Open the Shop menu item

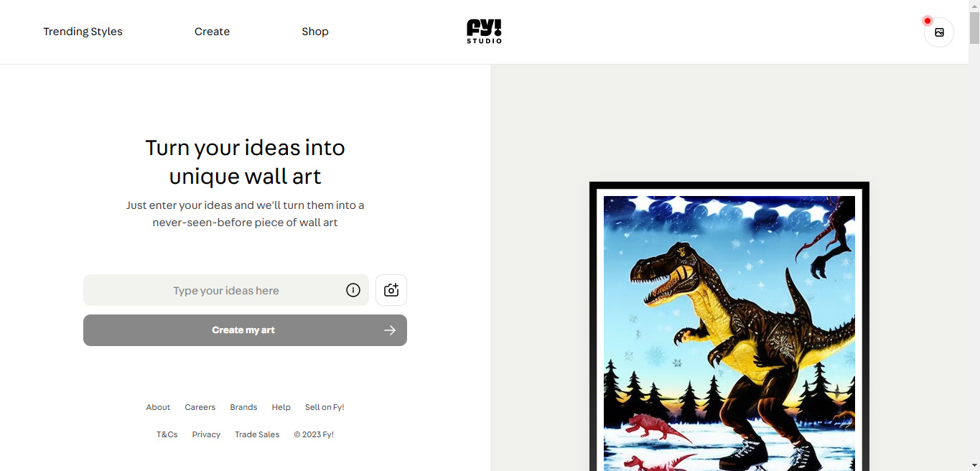pos(315,32)
